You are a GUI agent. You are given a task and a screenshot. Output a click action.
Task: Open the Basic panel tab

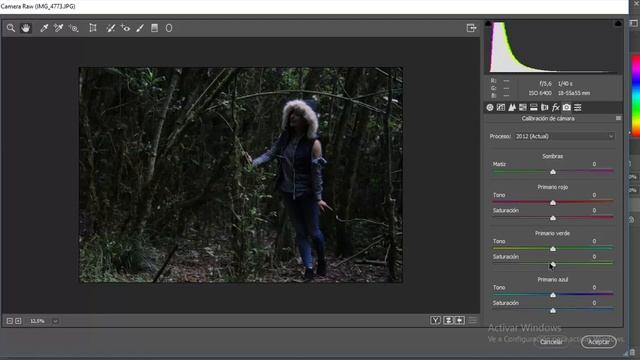pyautogui.click(x=490, y=107)
